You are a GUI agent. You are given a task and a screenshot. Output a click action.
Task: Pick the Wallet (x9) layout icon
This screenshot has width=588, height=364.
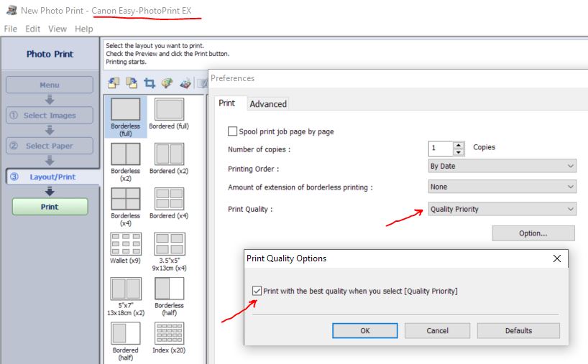(126, 243)
